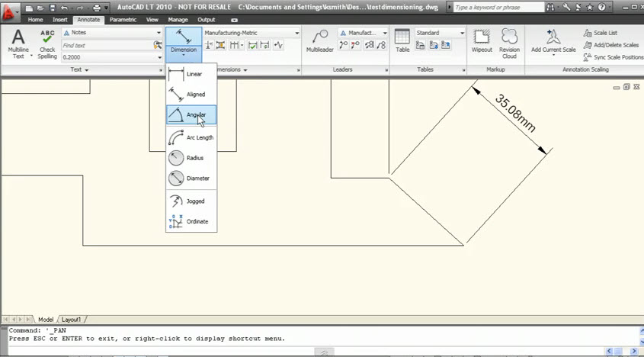This screenshot has width=644, height=357.
Task: Choose Linear from the dimension menu
Action: click(191, 74)
